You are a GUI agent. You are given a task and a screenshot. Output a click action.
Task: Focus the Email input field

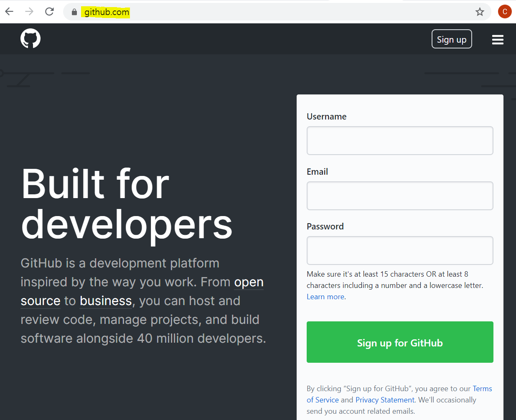(400, 196)
